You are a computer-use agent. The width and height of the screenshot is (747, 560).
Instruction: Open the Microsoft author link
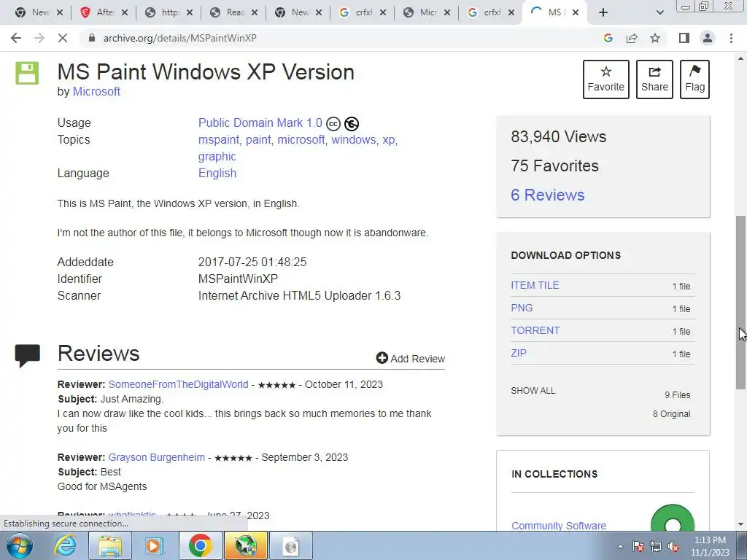96,91
